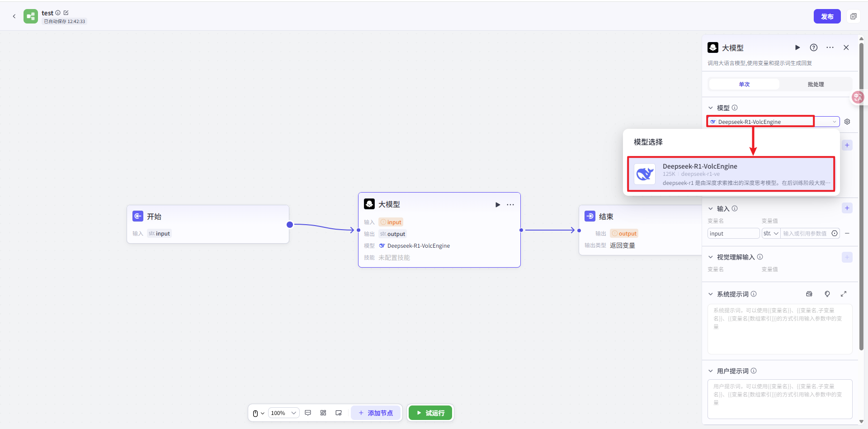
Task: Open the info icon beside 用户提示词
Action: pos(754,371)
